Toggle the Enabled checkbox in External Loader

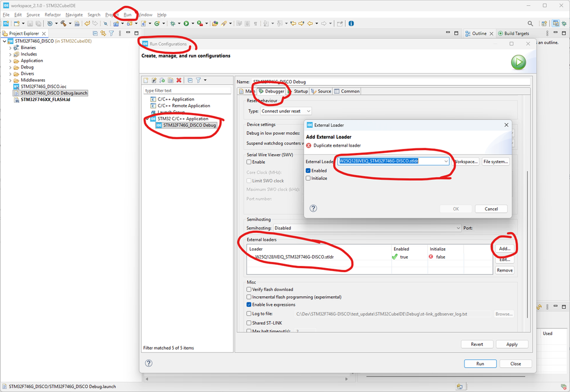(x=308, y=171)
